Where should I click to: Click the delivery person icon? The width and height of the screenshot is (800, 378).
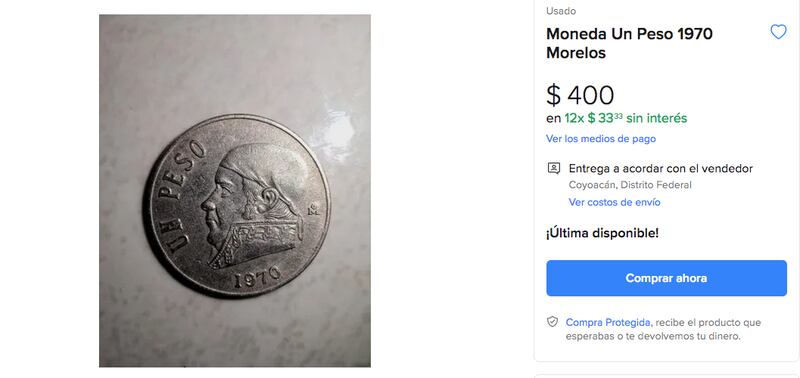click(x=554, y=168)
